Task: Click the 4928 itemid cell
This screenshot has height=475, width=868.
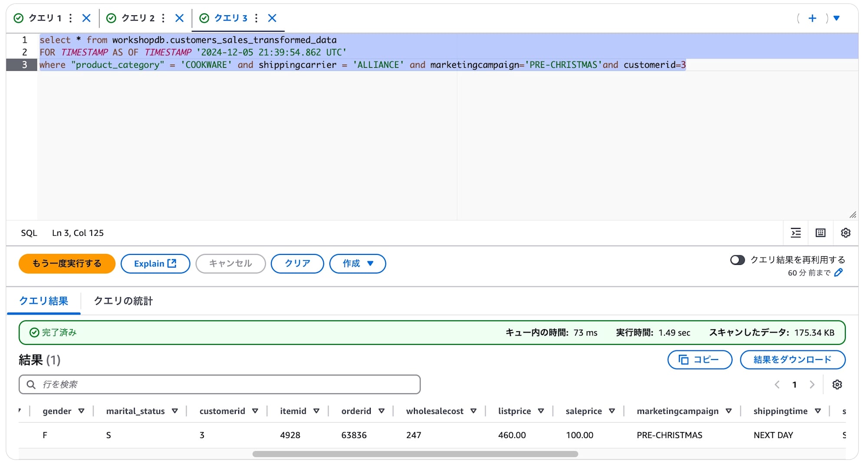Action: point(290,435)
